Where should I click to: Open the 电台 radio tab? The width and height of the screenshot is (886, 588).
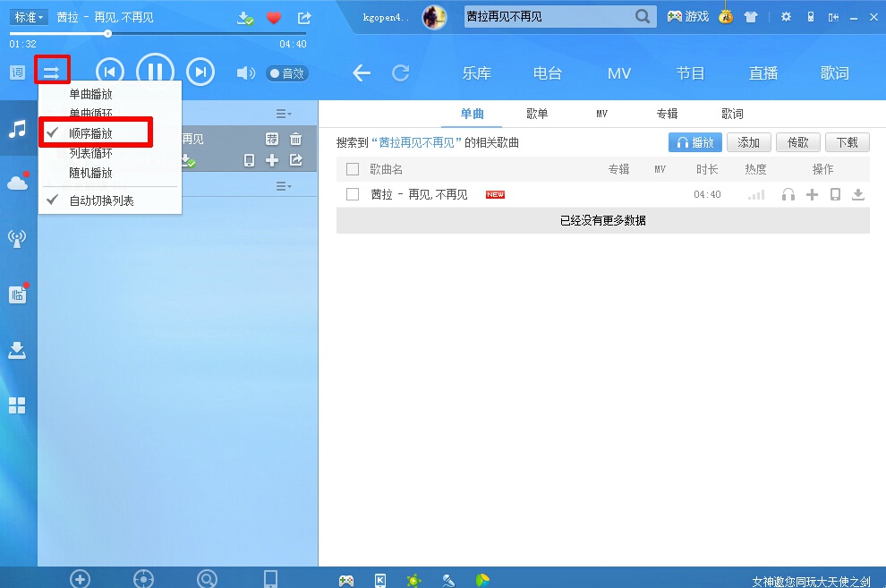pyautogui.click(x=548, y=72)
